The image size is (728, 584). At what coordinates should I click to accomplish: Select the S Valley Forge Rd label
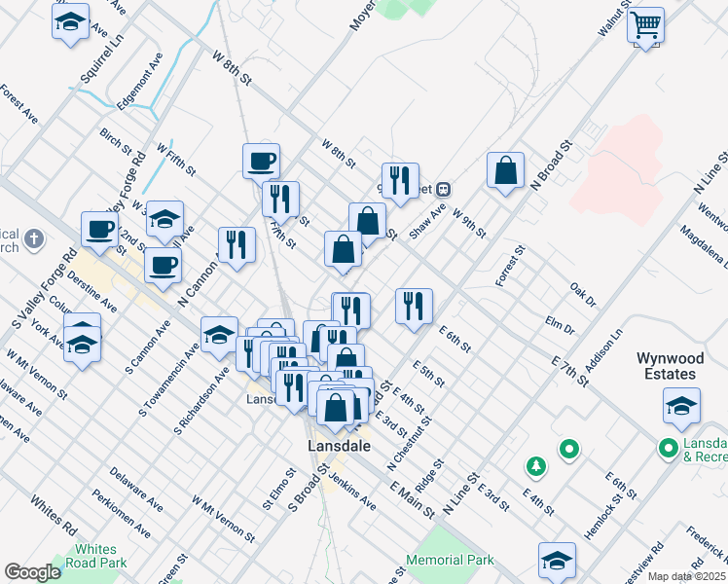[44, 288]
